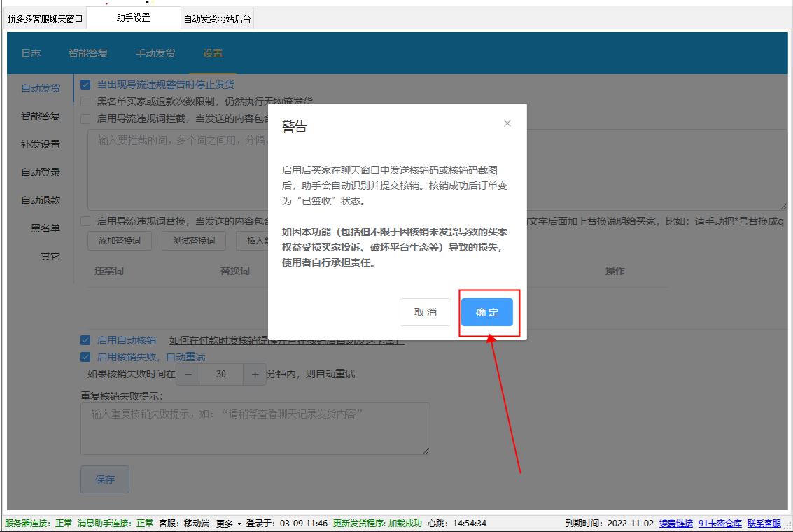Image resolution: width=793 pixels, height=532 pixels.
Task: Open the 更多 dropdown in status bar
Action: 229,524
